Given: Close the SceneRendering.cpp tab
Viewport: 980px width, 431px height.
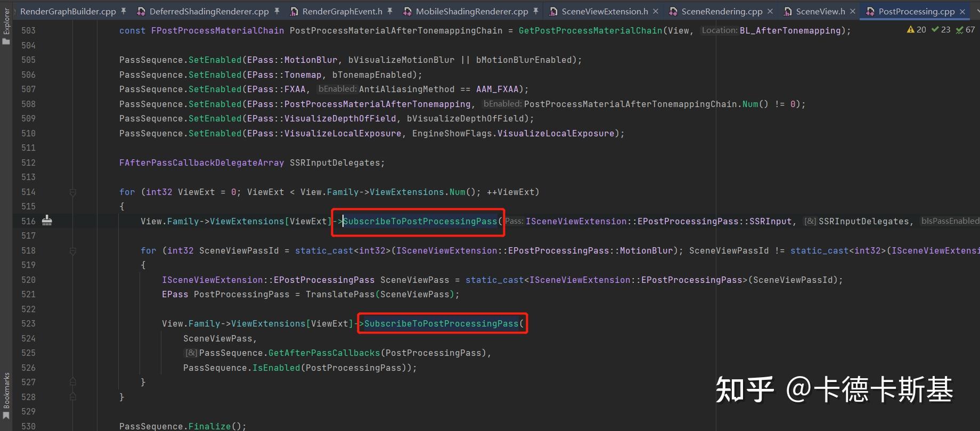Looking at the screenshot, I should (770, 11).
